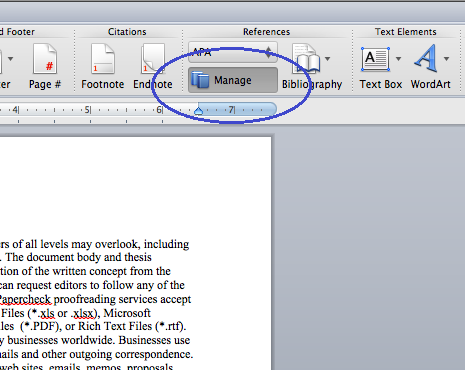The height and width of the screenshot is (370, 465).
Task: Click the ruler at the 4 mark
Action: pos(15,110)
